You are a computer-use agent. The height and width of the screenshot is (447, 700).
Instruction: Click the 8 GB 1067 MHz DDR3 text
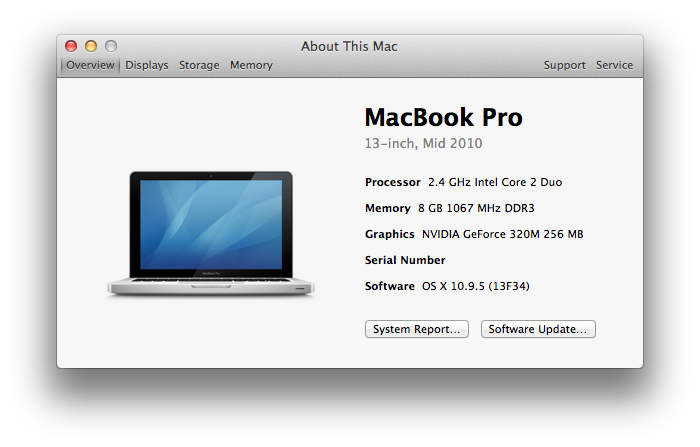[476, 208]
